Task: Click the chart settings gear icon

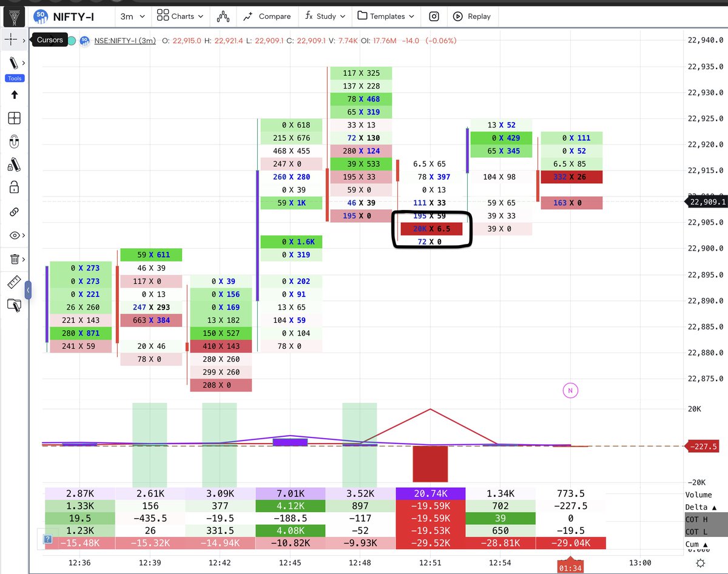Action: [701, 562]
